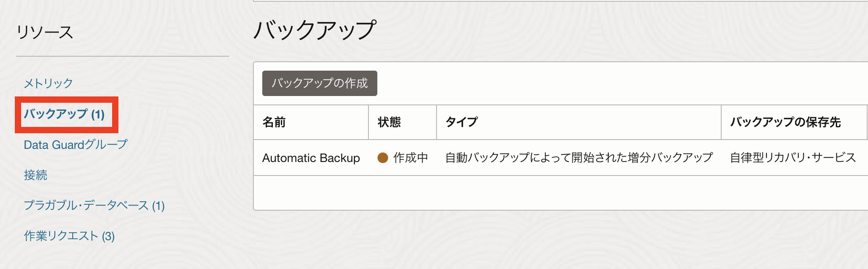Open プラガブル・データベース (1) resource
The height and width of the screenshot is (269, 868).
94,206
